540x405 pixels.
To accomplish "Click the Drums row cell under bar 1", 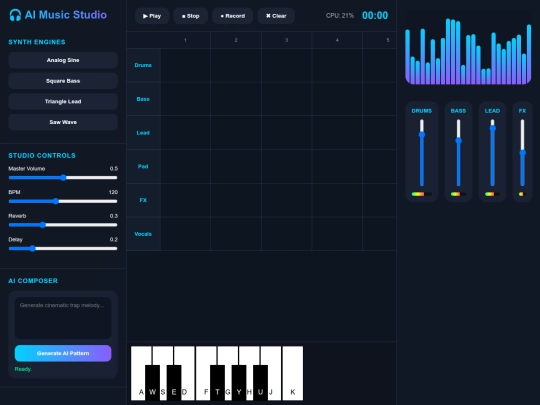I will (185, 65).
